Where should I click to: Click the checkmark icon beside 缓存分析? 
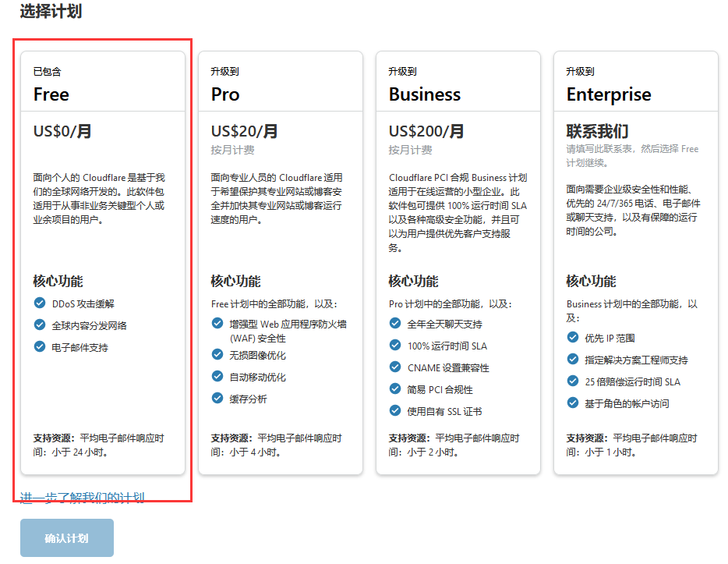[x=217, y=398]
